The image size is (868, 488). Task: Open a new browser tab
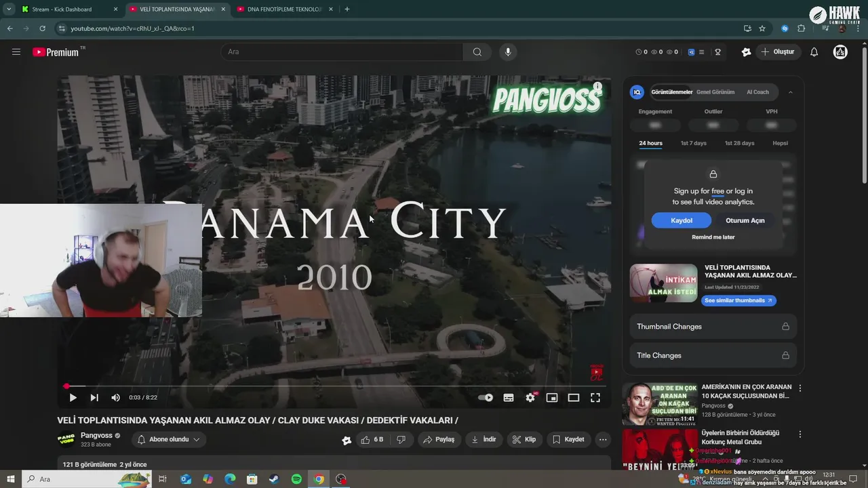coord(347,9)
